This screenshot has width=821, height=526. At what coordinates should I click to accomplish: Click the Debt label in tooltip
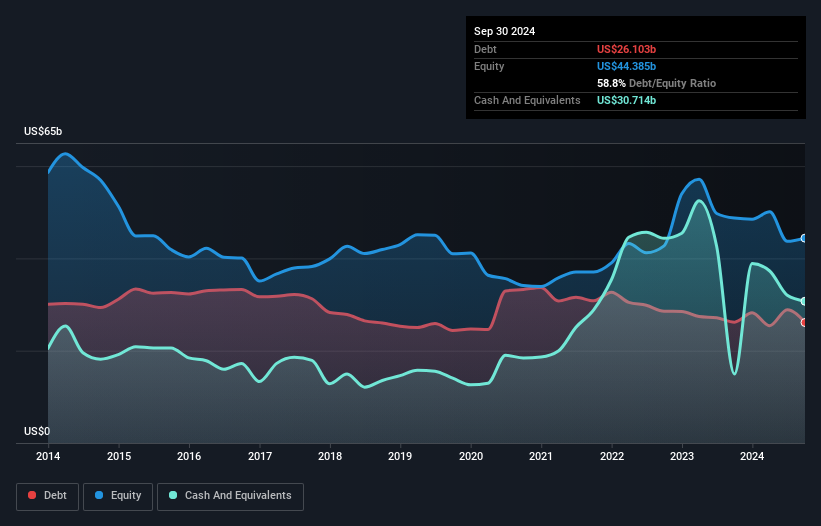[x=485, y=49]
